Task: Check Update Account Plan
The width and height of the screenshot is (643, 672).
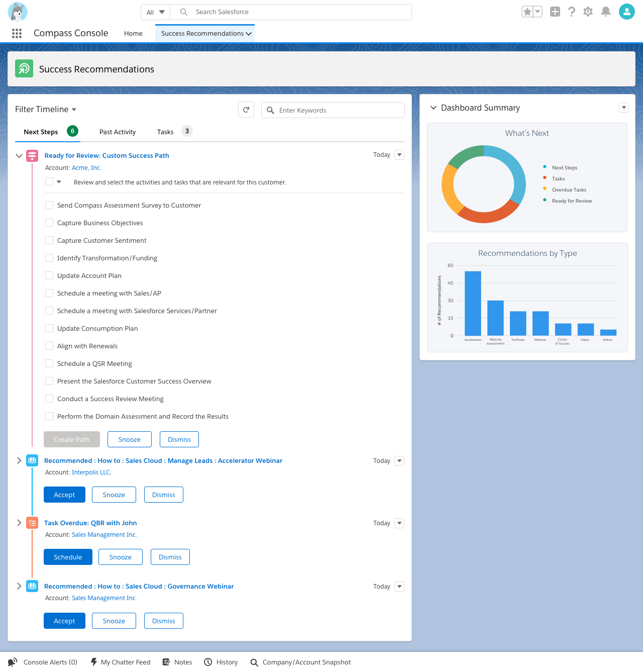Action: click(x=49, y=275)
